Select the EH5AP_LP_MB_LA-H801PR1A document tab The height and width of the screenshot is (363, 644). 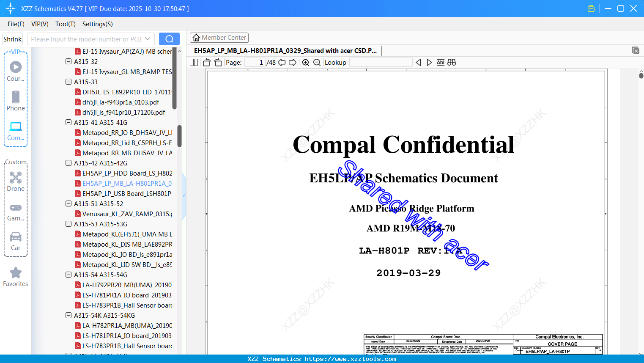(285, 51)
